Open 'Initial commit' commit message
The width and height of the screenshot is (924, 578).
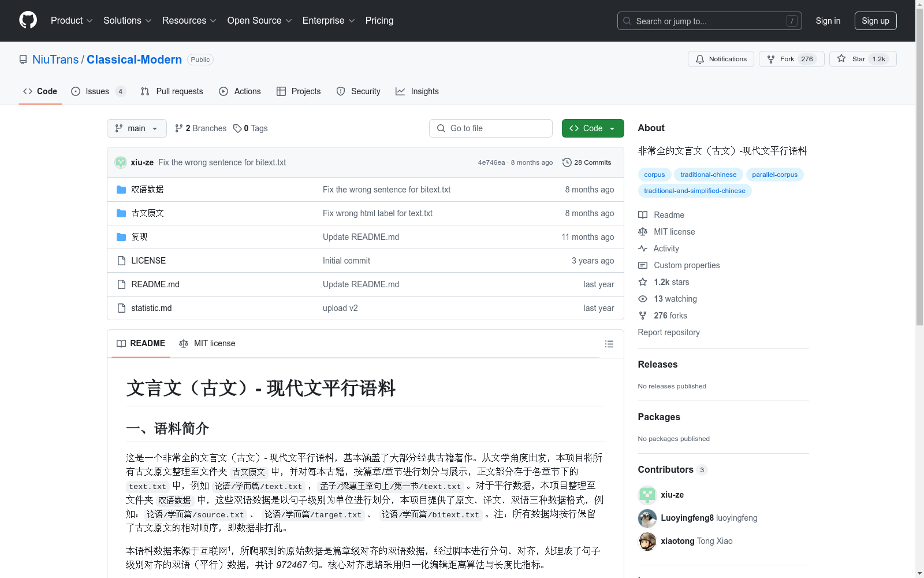coord(346,261)
